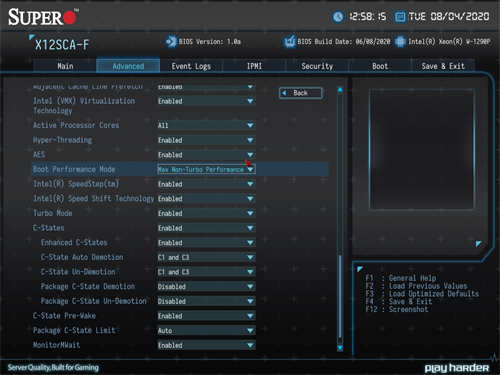The width and height of the screenshot is (500, 375).
Task: Select the Hyper-Threading label
Action: point(62,140)
